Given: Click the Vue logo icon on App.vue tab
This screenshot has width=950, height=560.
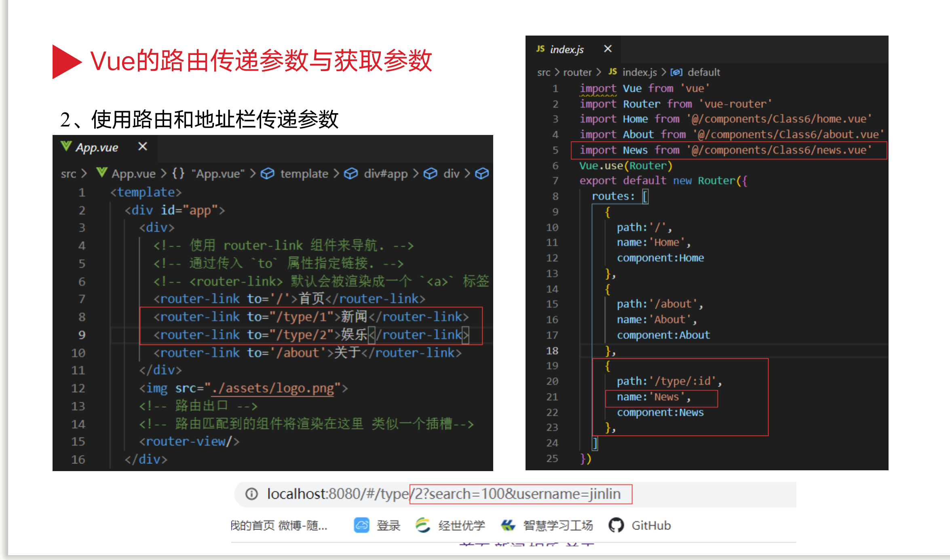Looking at the screenshot, I should pyautogui.click(x=66, y=146).
